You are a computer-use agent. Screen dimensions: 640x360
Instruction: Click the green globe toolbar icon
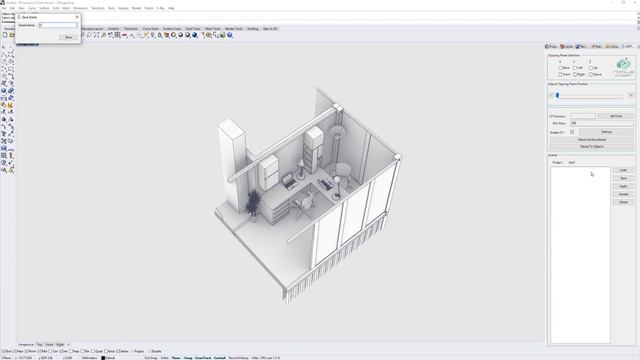point(222,36)
